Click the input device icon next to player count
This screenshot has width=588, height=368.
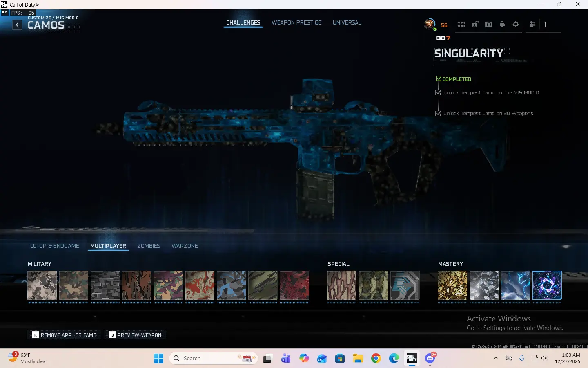tap(532, 25)
